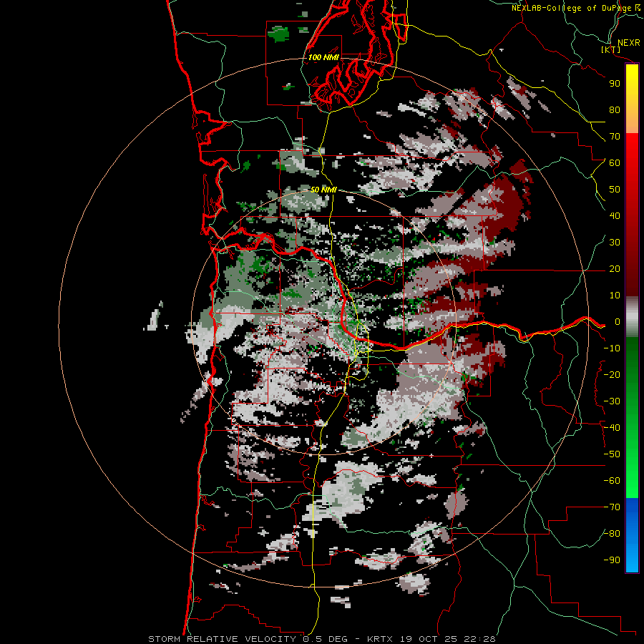
Task: Click the blue band at the color scale bottom
Action: pos(632,535)
